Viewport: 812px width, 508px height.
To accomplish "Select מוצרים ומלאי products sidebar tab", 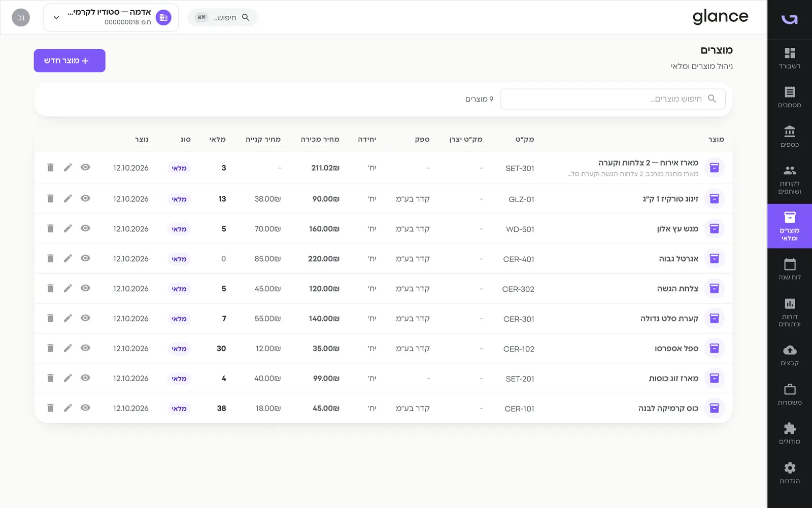I will pyautogui.click(x=790, y=226).
